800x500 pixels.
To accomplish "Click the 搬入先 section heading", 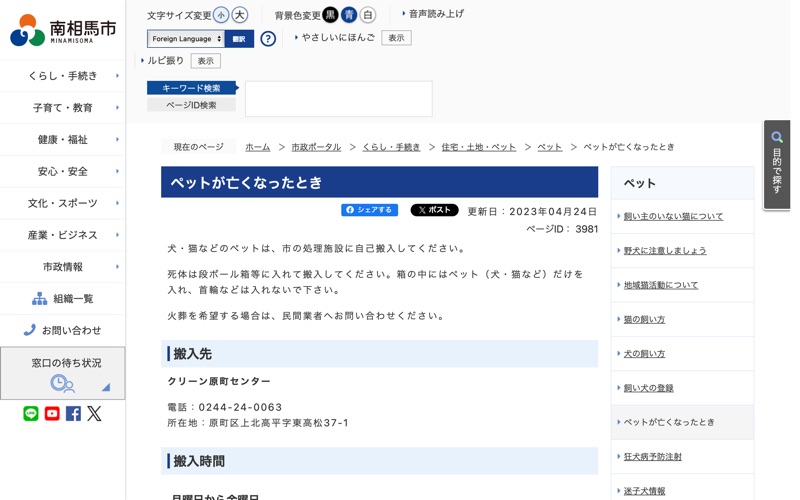I will coord(380,354).
